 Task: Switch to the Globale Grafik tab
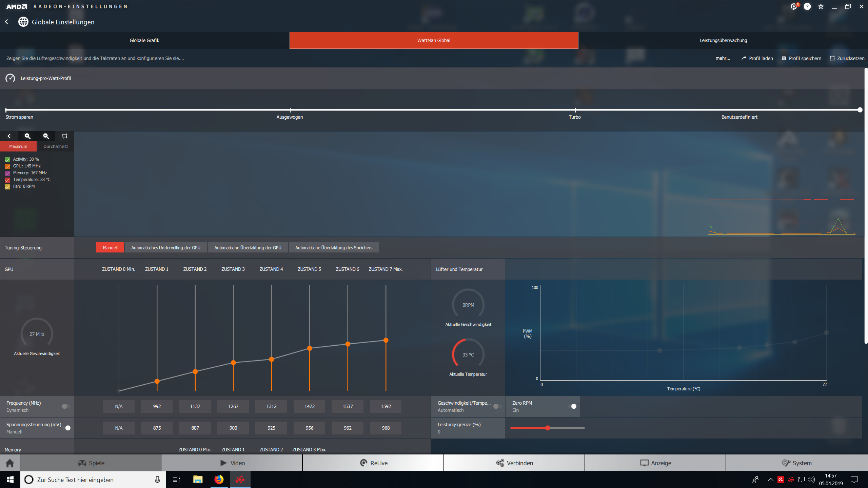[144, 40]
